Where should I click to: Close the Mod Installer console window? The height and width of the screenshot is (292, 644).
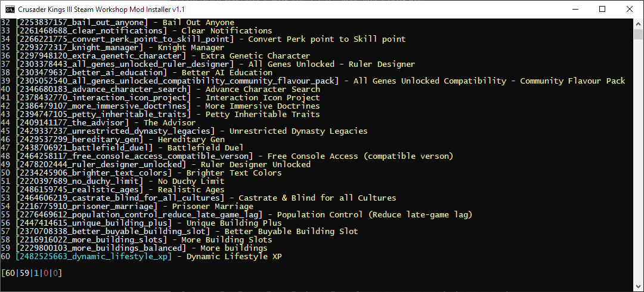629,9
